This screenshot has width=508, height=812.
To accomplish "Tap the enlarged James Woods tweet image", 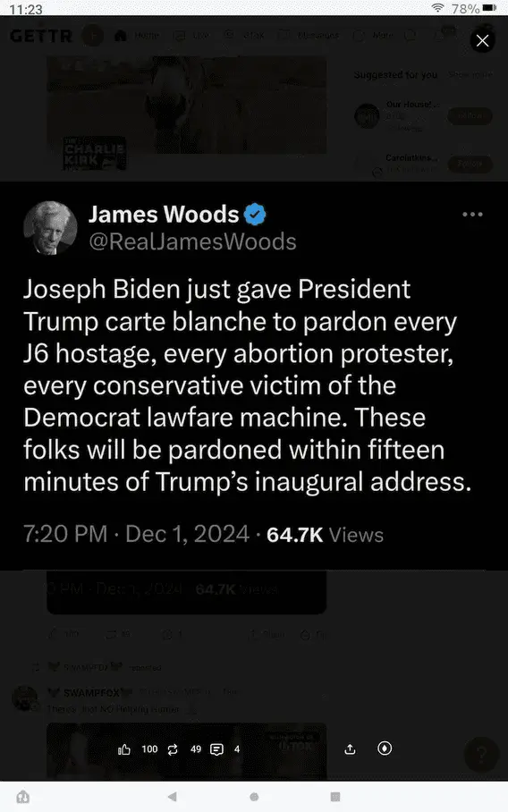I will [x=254, y=376].
